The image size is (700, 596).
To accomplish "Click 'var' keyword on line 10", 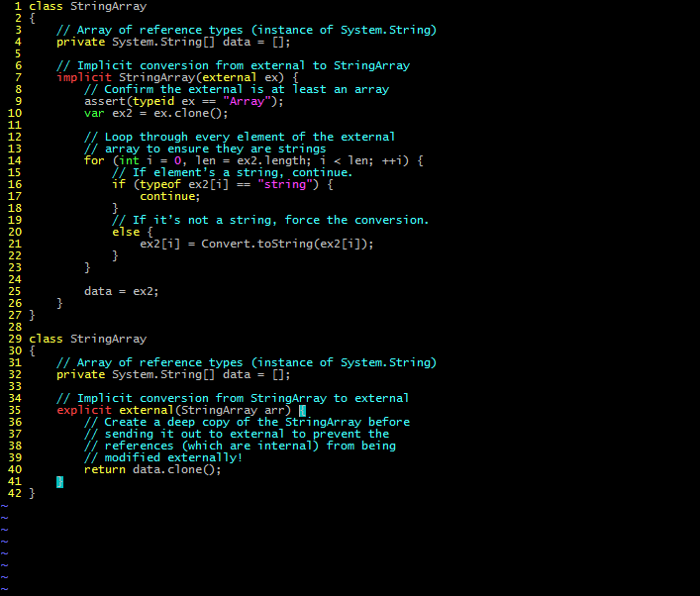I will pyautogui.click(x=94, y=114).
